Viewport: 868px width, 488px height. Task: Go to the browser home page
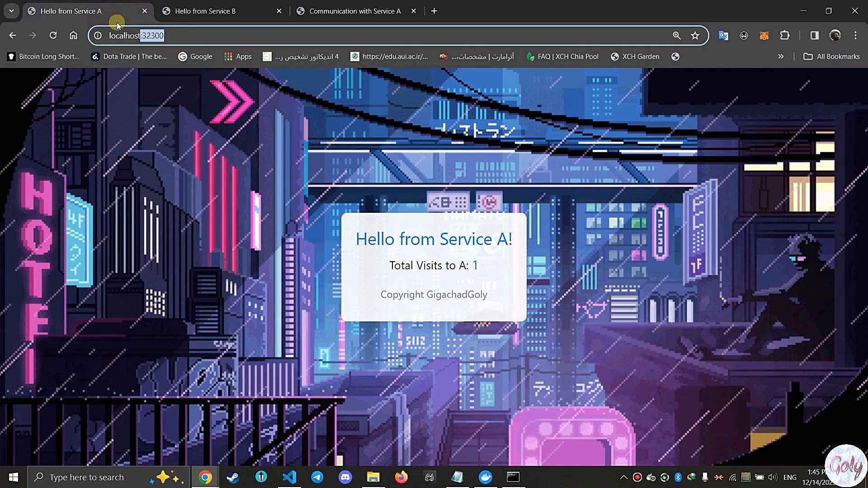click(73, 35)
